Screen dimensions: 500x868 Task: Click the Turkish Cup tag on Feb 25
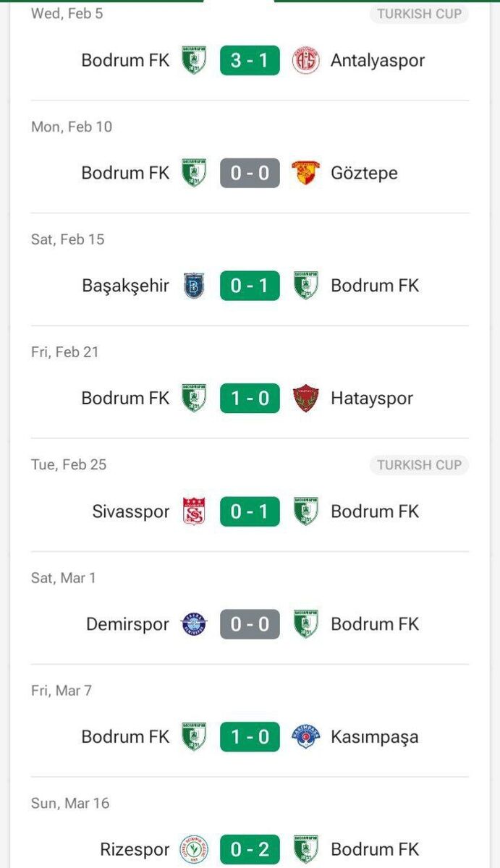tap(419, 465)
